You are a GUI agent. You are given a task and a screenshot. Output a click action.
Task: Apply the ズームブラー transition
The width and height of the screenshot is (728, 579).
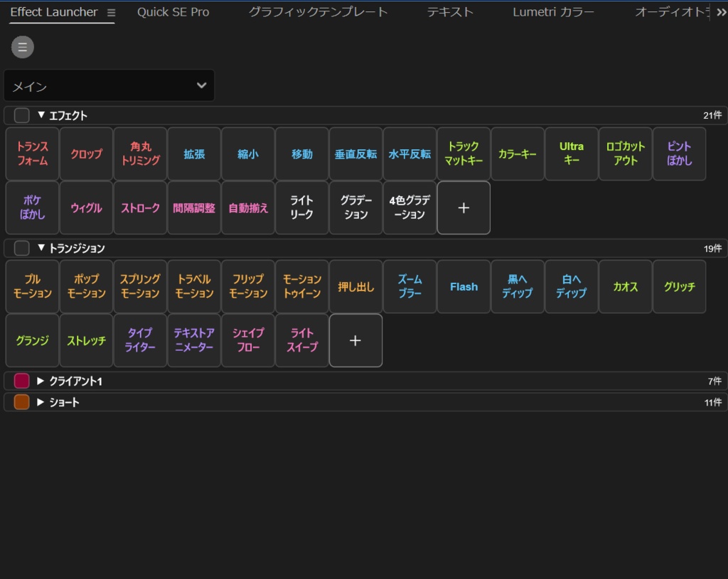[x=409, y=286]
